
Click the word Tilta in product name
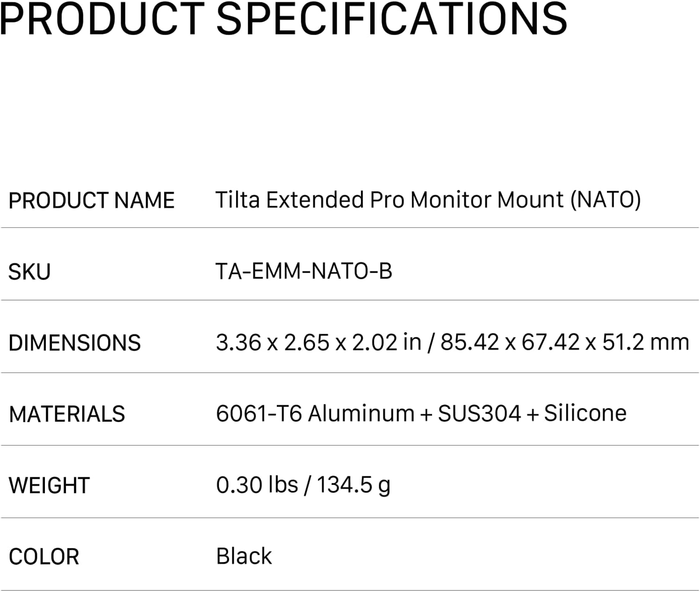(x=237, y=200)
